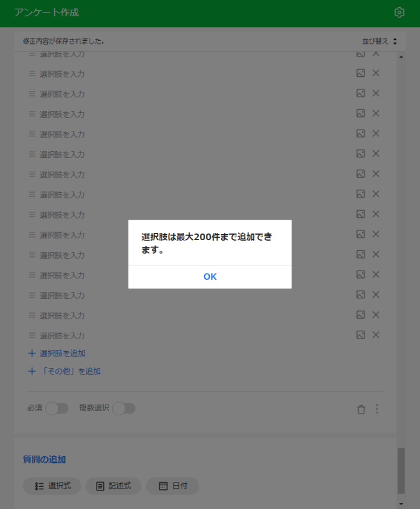The height and width of the screenshot is (509, 420).
Task: Add an image to the last choice row
Action: click(x=361, y=335)
